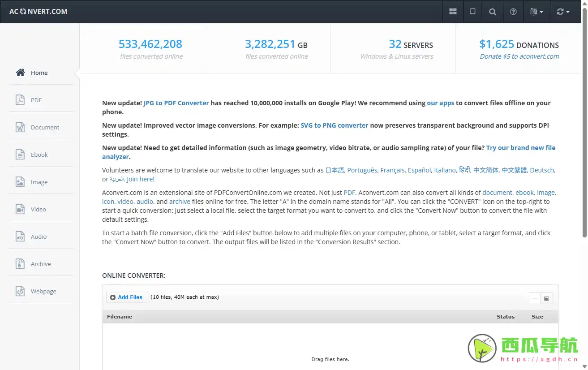Click the PDF file icon in sidebar

tap(20, 100)
